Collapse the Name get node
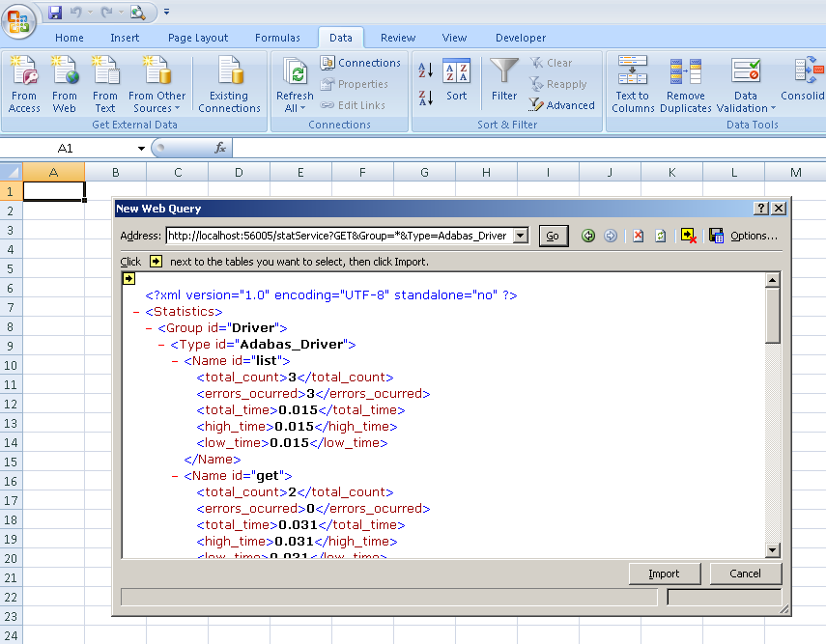The width and height of the screenshot is (826, 644). tap(175, 477)
